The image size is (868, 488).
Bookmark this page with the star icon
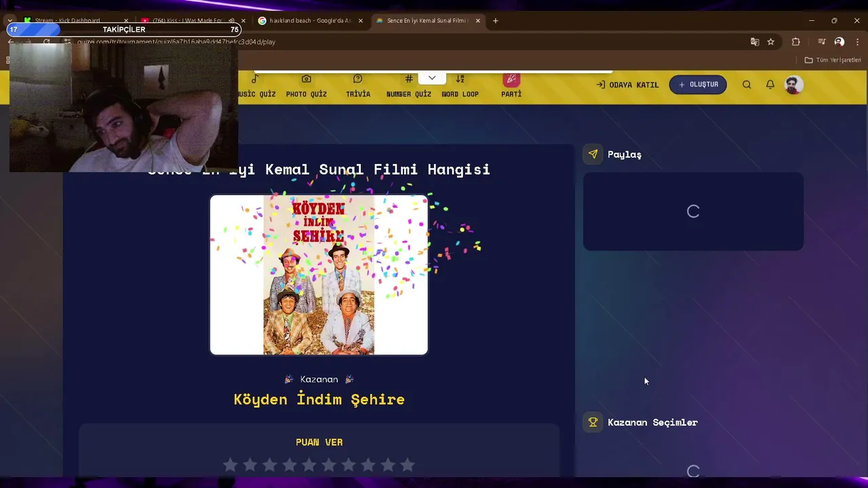(771, 42)
